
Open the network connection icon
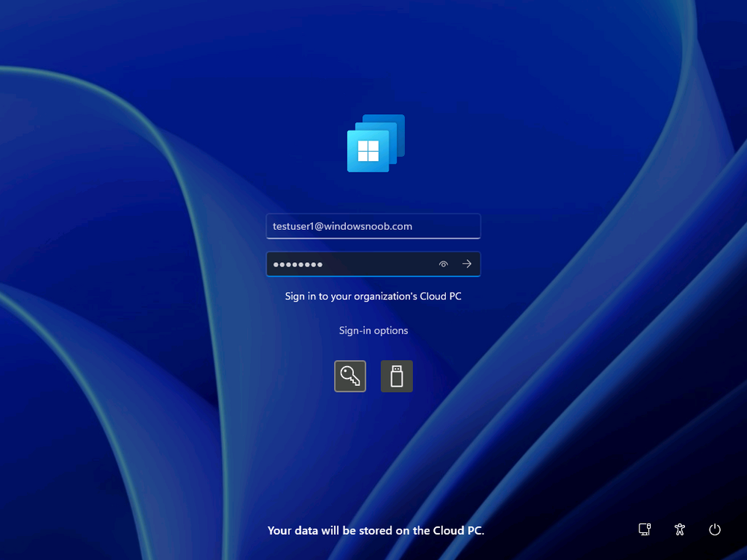coord(645,529)
